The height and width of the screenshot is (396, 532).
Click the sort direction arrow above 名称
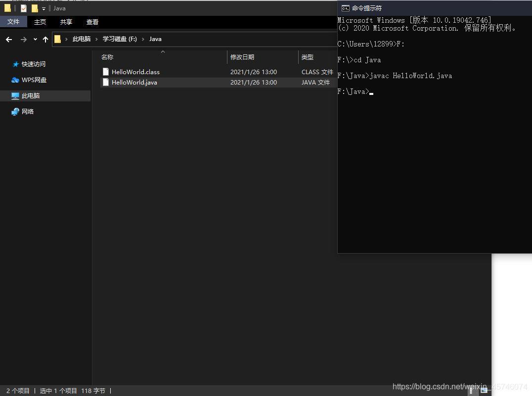coord(163,51)
